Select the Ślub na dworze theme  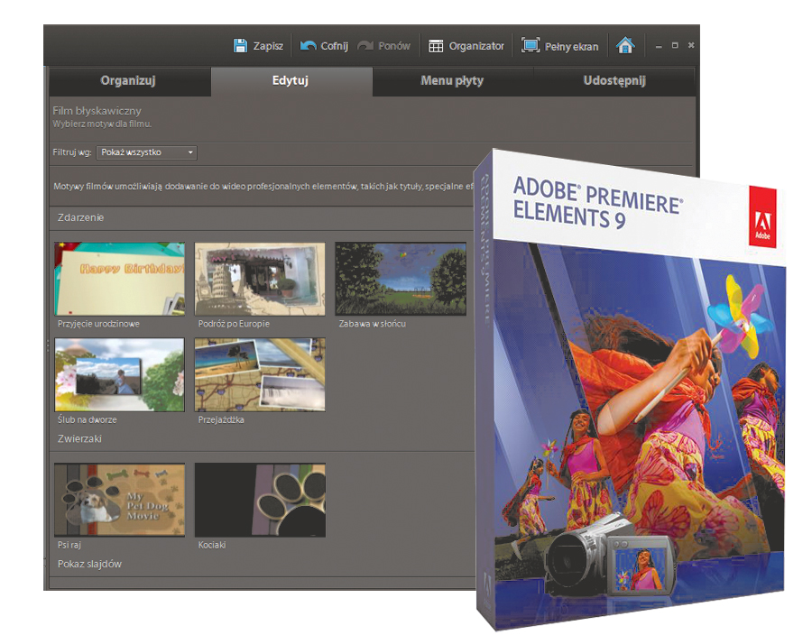[x=119, y=374]
